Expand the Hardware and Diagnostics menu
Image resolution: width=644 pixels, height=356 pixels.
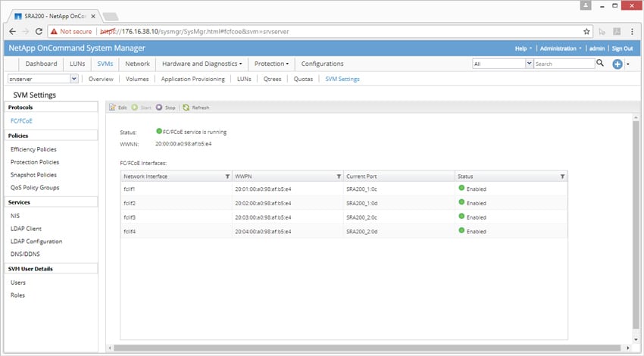202,64
